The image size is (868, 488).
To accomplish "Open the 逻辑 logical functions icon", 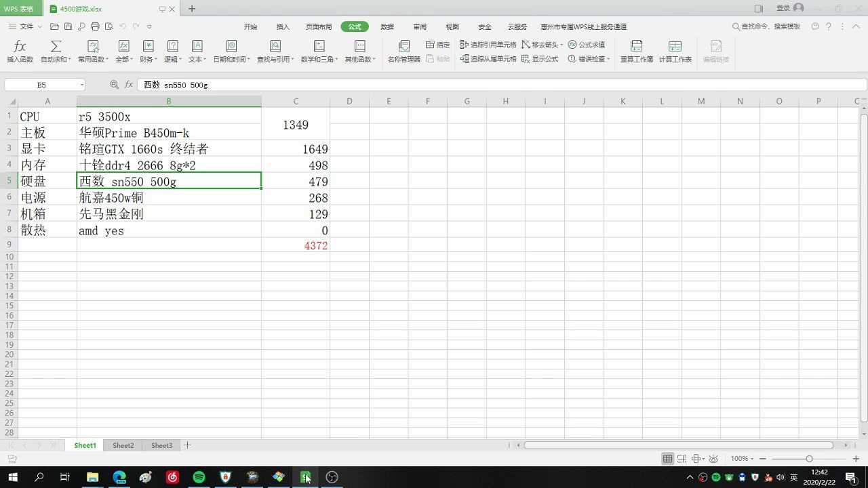I will click(x=173, y=46).
